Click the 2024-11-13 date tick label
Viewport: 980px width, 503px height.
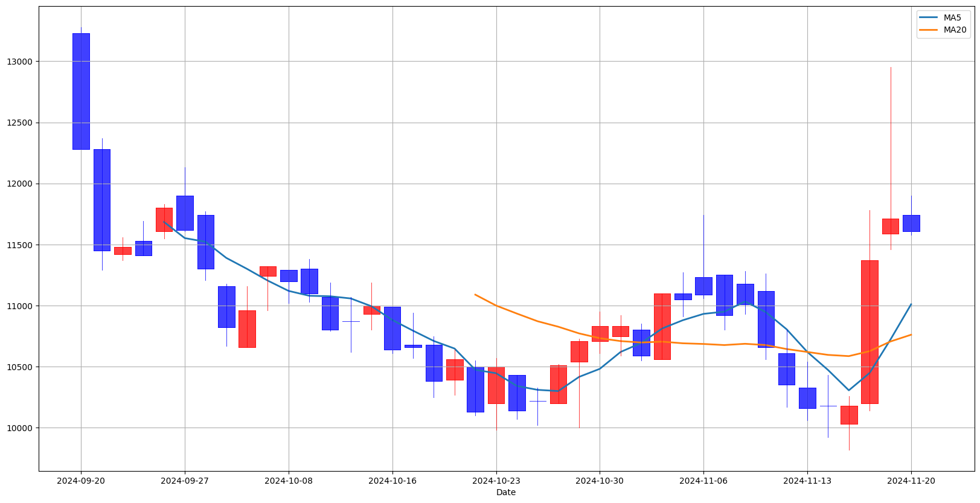807,481
